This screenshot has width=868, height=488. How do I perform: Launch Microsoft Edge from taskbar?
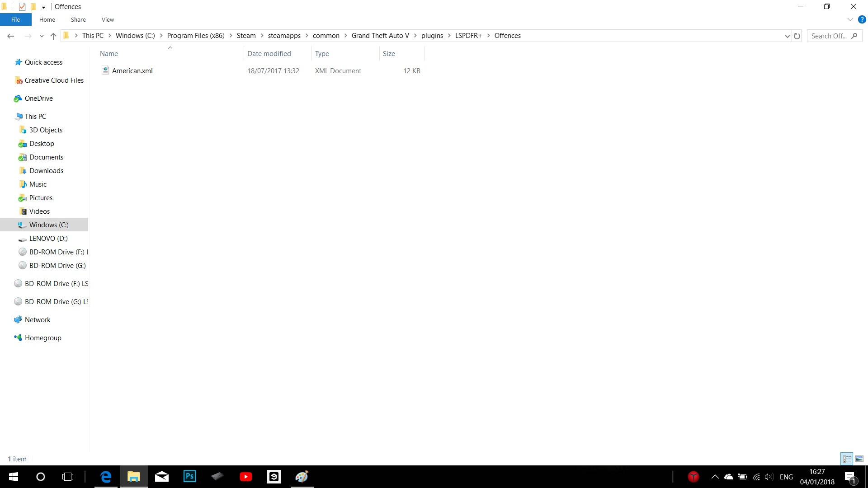tap(106, 476)
